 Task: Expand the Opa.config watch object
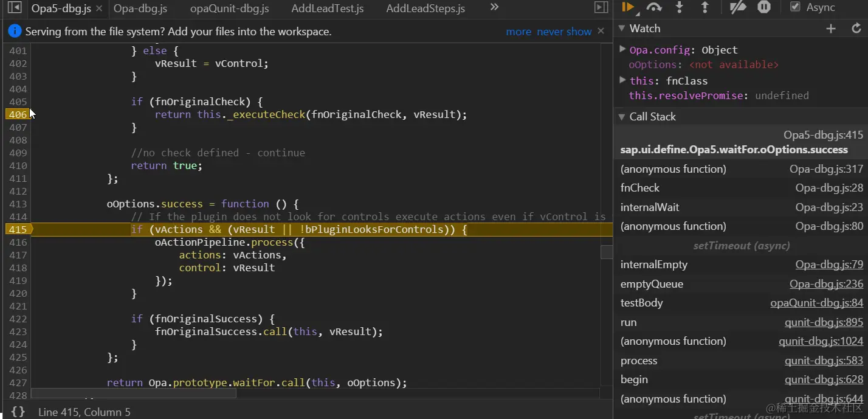tap(622, 49)
